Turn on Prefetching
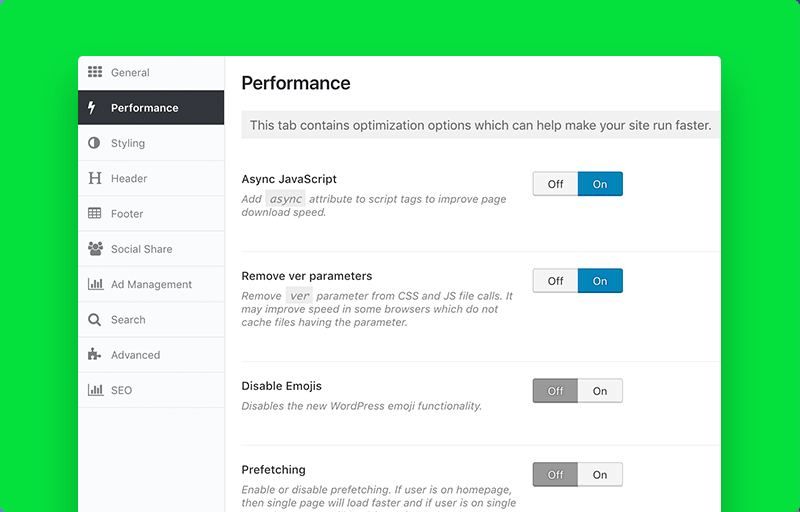The width and height of the screenshot is (800, 512). [600, 475]
